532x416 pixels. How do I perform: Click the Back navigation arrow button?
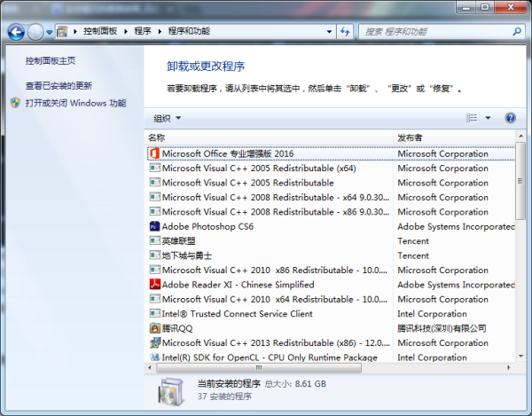click(x=16, y=32)
